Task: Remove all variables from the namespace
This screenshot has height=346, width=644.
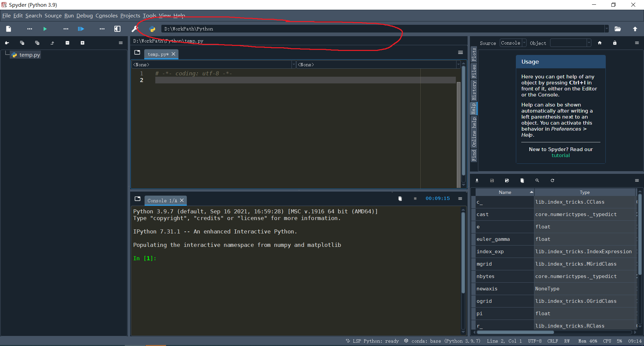Action: tap(522, 180)
